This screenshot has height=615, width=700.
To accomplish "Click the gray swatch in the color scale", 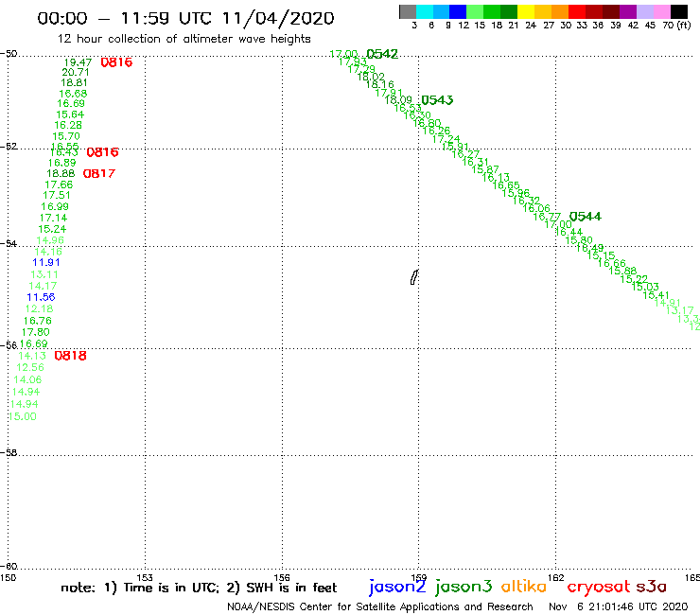I will pyautogui.click(x=408, y=11).
